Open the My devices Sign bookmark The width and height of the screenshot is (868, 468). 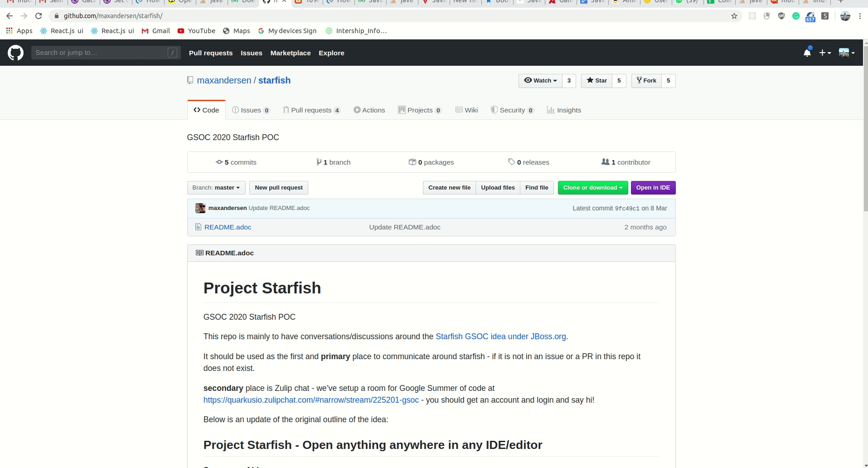287,31
